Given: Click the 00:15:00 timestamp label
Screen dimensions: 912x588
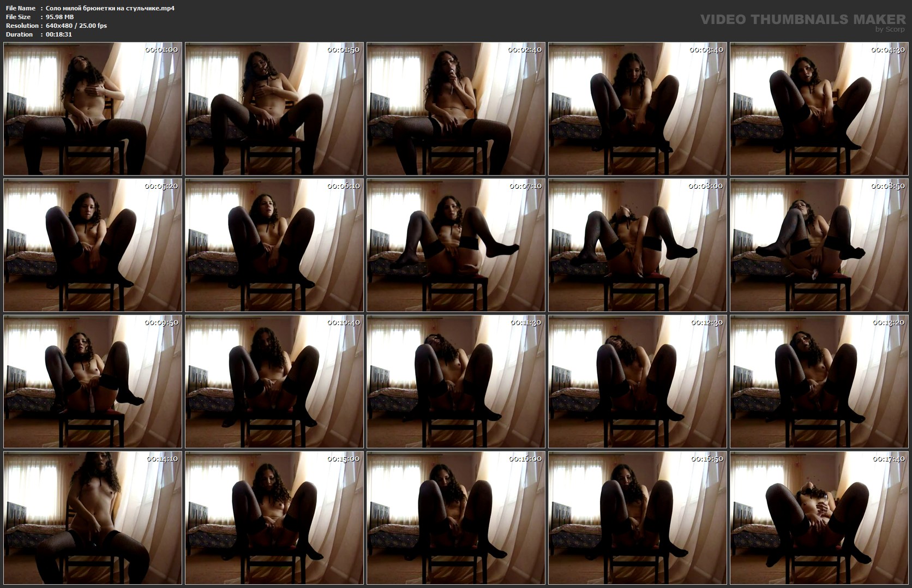Looking at the screenshot, I should [343, 459].
